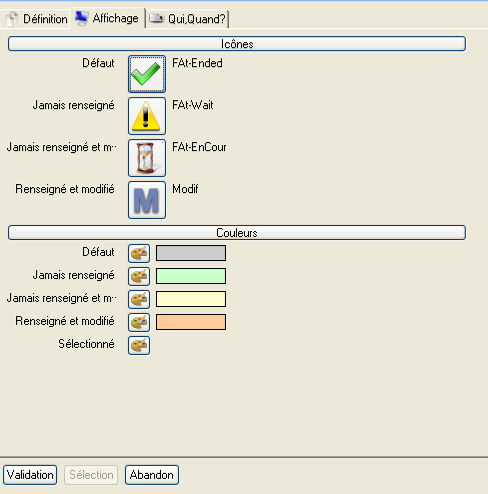Click the orange Renseigné et modifié swatch
The width and height of the screenshot is (488, 494).
(191, 322)
